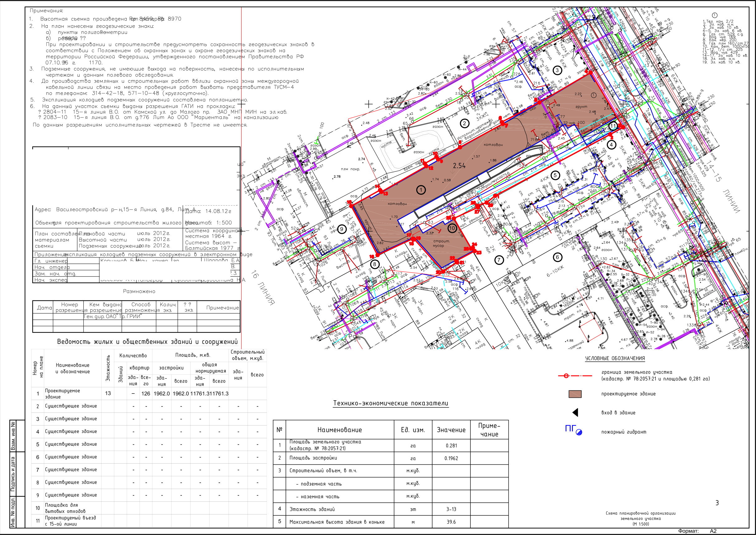Click circled marker 3 on the plan
Screen dimensions: 756x535
(x=557, y=70)
